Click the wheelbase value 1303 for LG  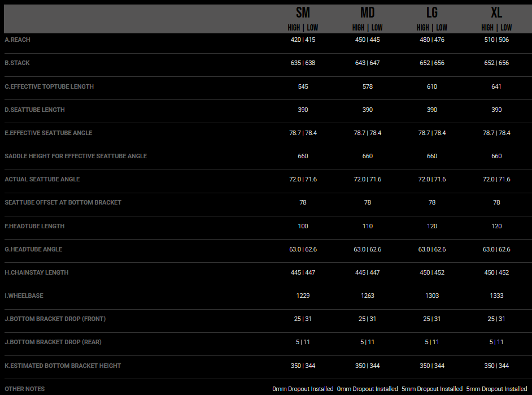[x=432, y=296]
